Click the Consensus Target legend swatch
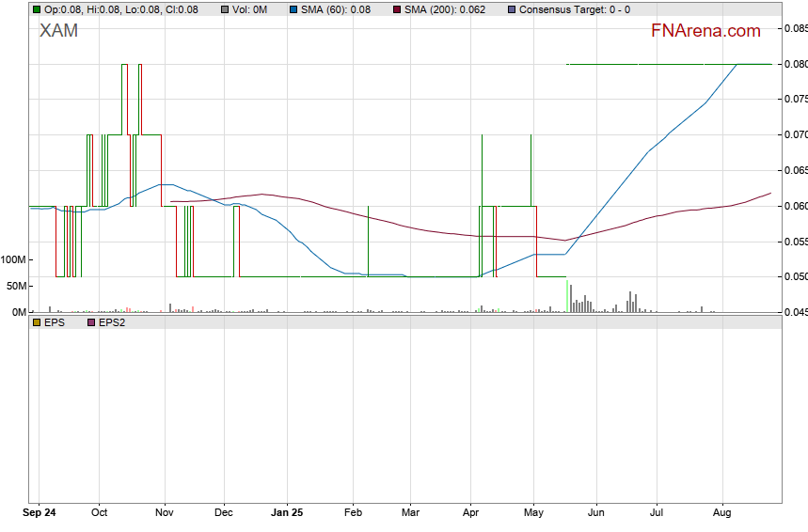 [x=512, y=9]
